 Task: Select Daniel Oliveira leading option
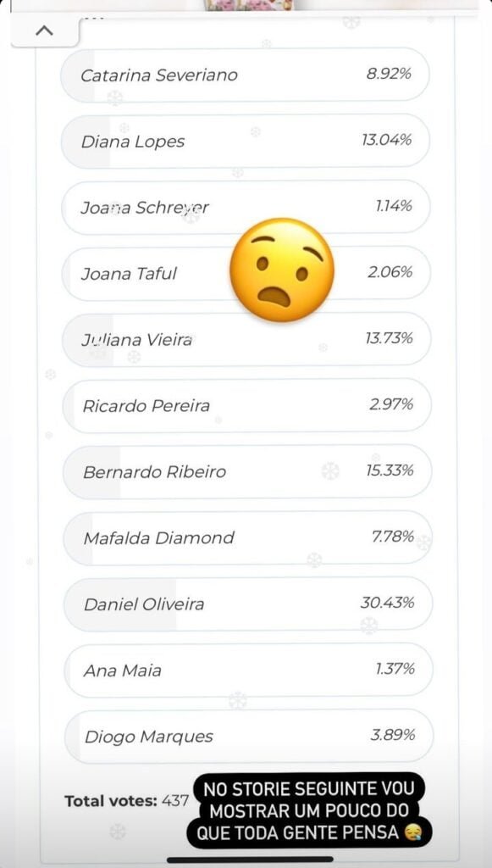[248, 604]
